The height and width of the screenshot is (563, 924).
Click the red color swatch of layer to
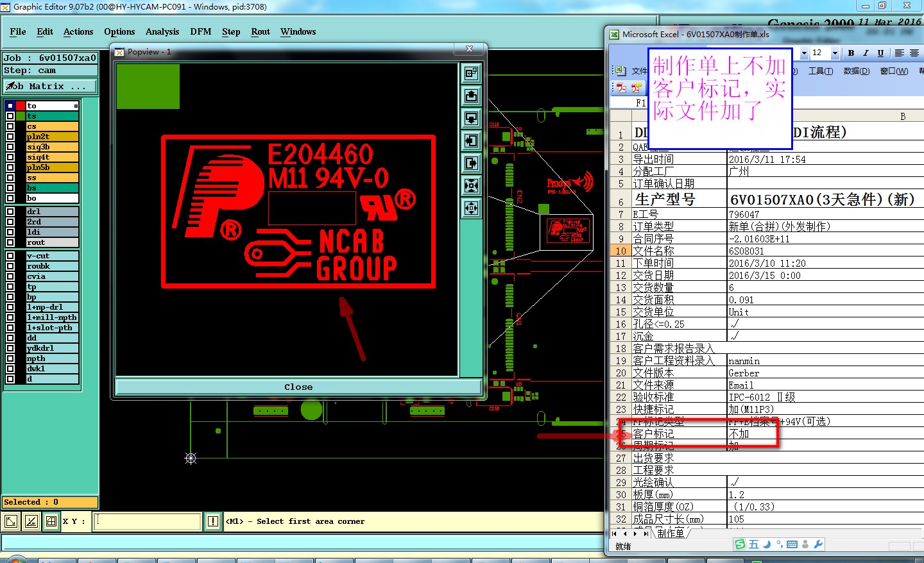click(21, 106)
